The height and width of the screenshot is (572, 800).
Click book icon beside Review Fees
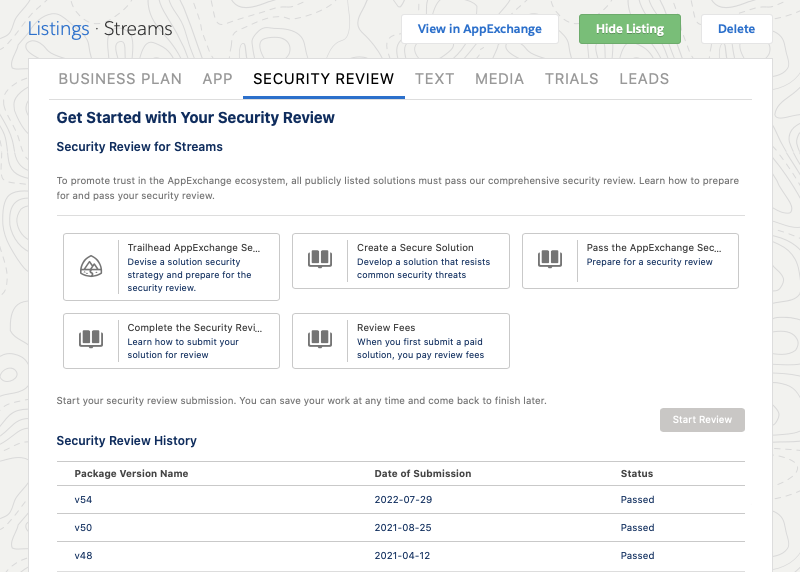320,339
